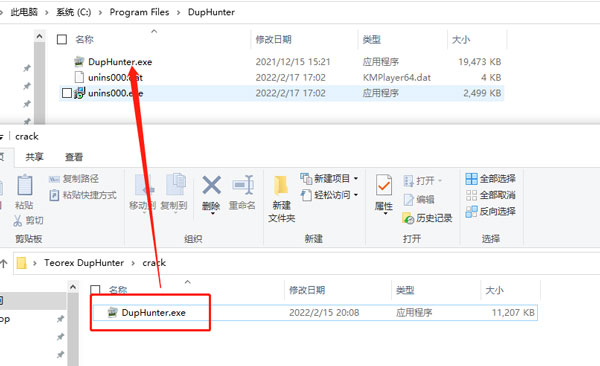The height and width of the screenshot is (366, 600).
Task: Click DupHunter segment in top address bar
Action: [x=211, y=12]
